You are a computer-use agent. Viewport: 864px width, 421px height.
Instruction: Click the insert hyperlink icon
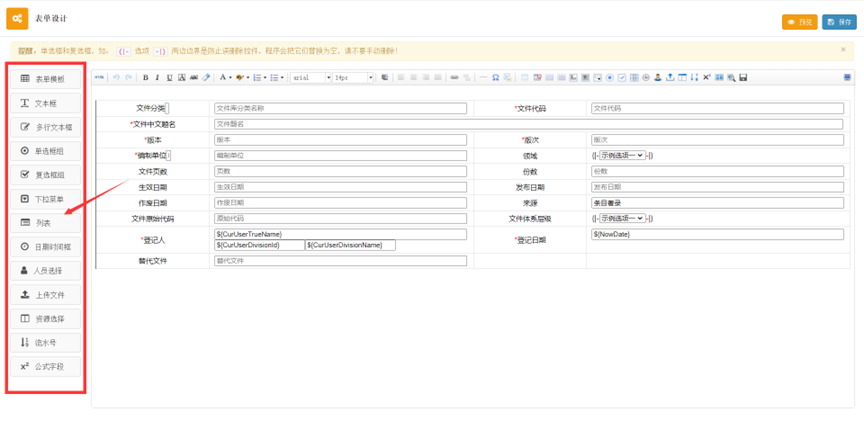[x=455, y=78]
